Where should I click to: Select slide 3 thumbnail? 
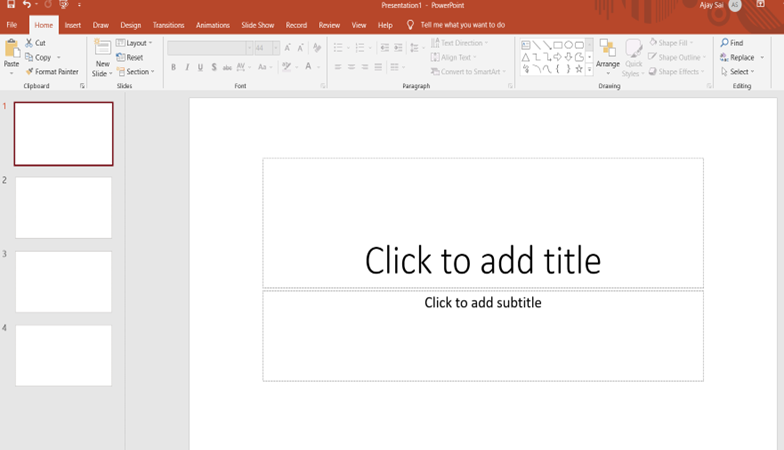tap(63, 281)
